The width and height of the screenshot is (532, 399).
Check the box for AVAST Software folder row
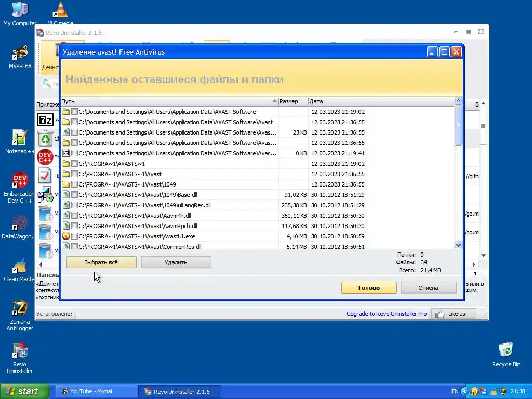click(75, 112)
